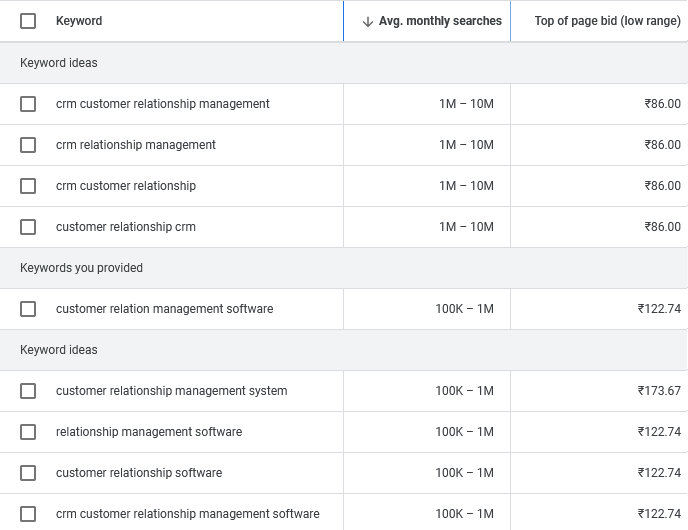This screenshot has width=688, height=530.
Task: Check the box for 'crm customer relationship management'
Action: 28,104
